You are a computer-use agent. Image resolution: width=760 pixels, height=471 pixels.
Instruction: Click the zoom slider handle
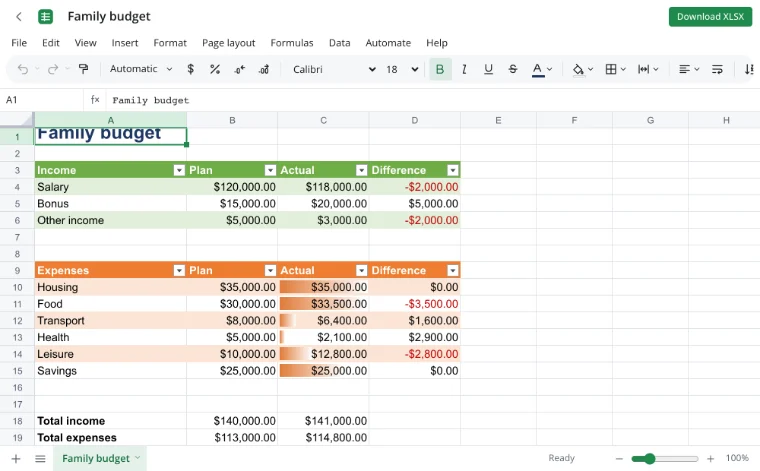pyautogui.click(x=649, y=458)
